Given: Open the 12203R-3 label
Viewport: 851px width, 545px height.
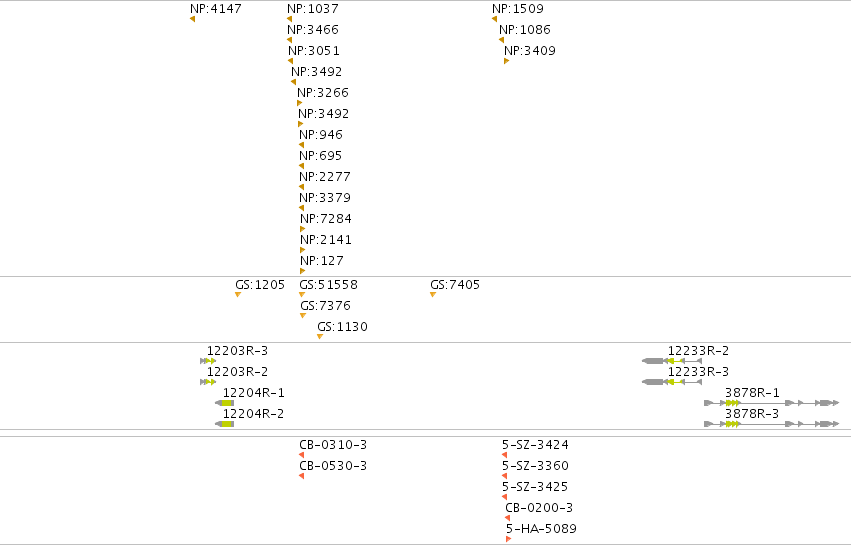Looking at the screenshot, I should (x=237, y=351).
